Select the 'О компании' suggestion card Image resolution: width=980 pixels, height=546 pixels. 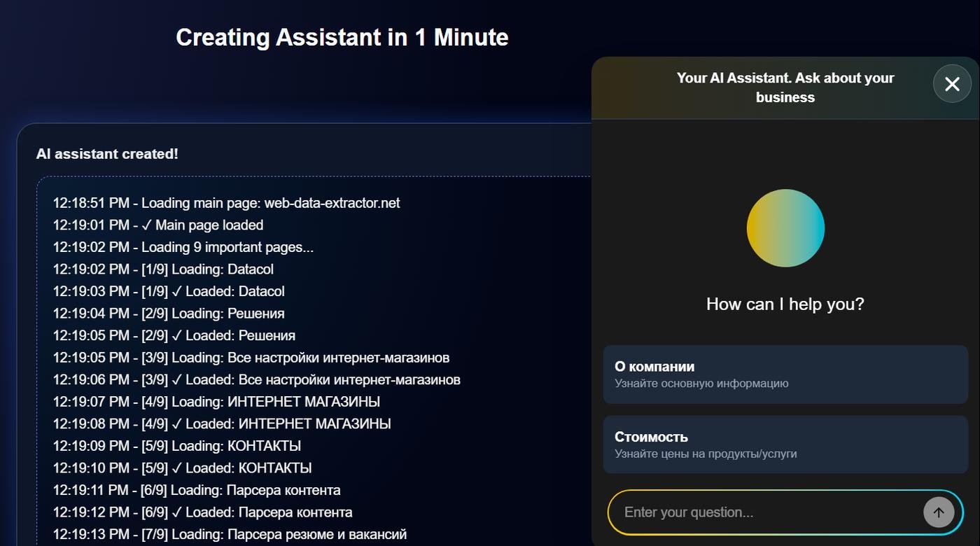pos(785,374)
